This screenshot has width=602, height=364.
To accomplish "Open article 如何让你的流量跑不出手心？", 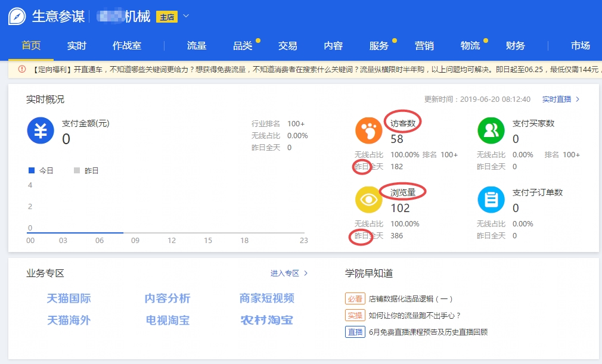I will [415, 315].
